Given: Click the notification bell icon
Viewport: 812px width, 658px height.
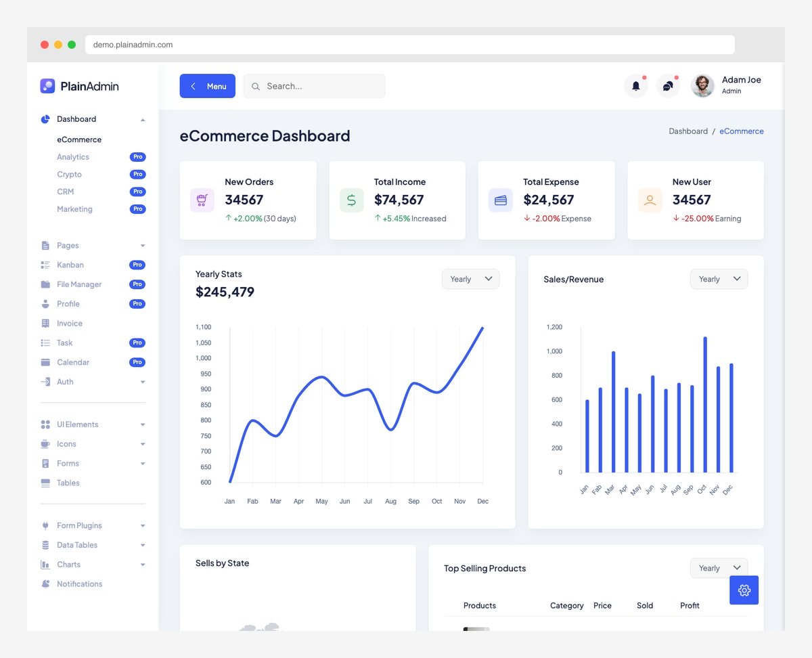Looking at the screenshot, I should coord(635,86).
